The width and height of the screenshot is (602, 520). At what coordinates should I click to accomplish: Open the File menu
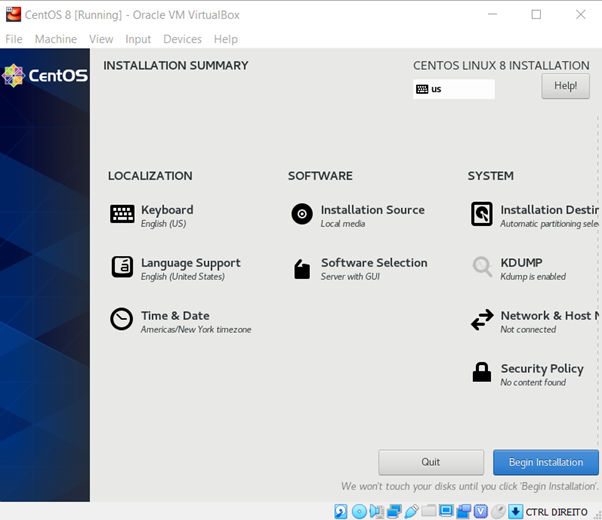point(14,39)
